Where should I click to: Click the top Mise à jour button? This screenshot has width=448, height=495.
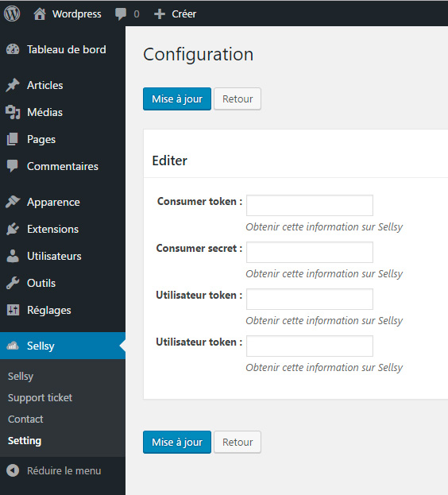[x=177, y=99]
